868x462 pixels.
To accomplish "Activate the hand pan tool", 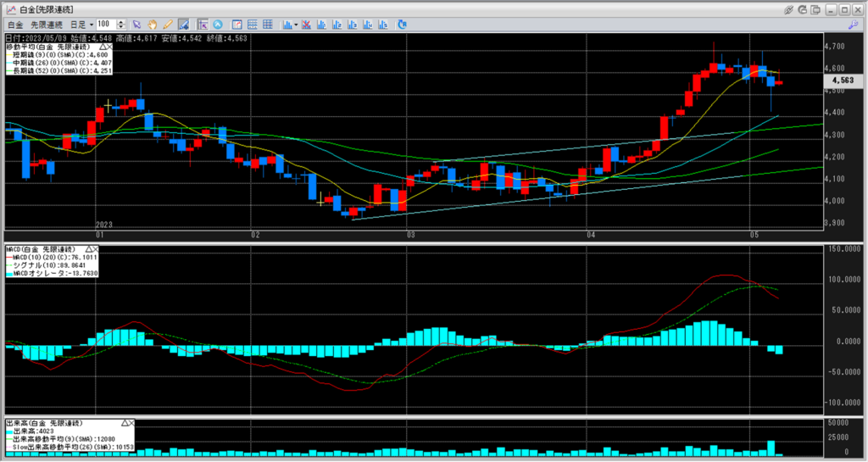I will [x=153, y=25].
